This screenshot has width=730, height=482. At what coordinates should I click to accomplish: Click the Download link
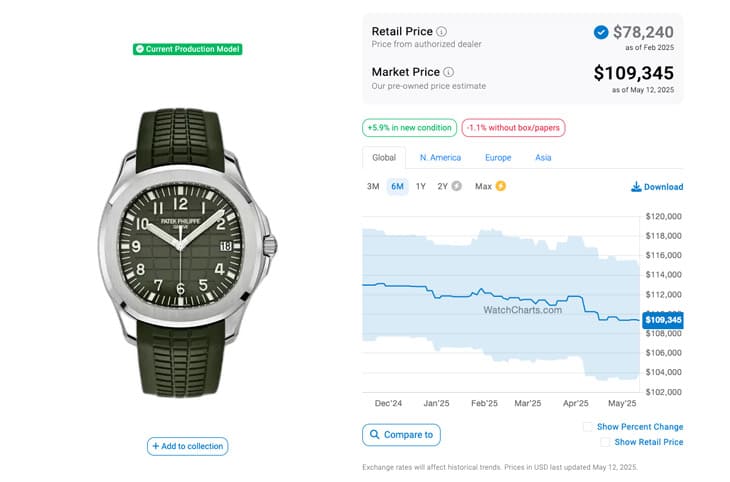pos(657,187)
